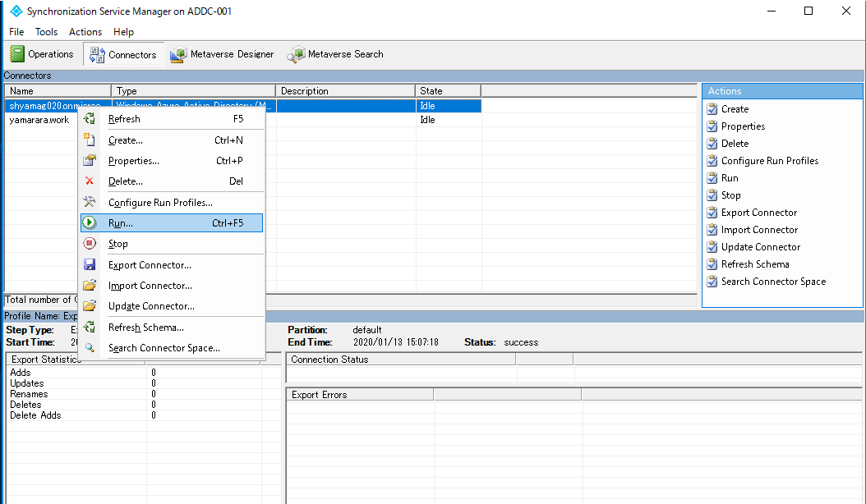
Task: Select the yamarara.work connector row
Action: tap(37, 119)
